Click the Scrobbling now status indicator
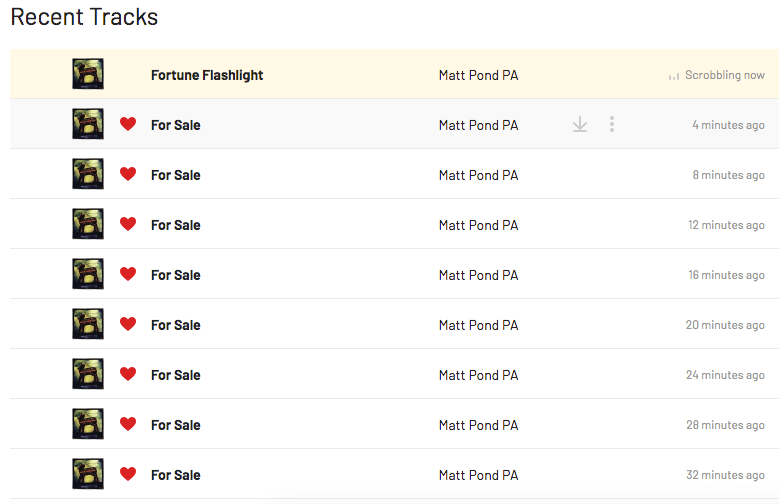This screenshot has width=779, height=504. click(717, 75)
